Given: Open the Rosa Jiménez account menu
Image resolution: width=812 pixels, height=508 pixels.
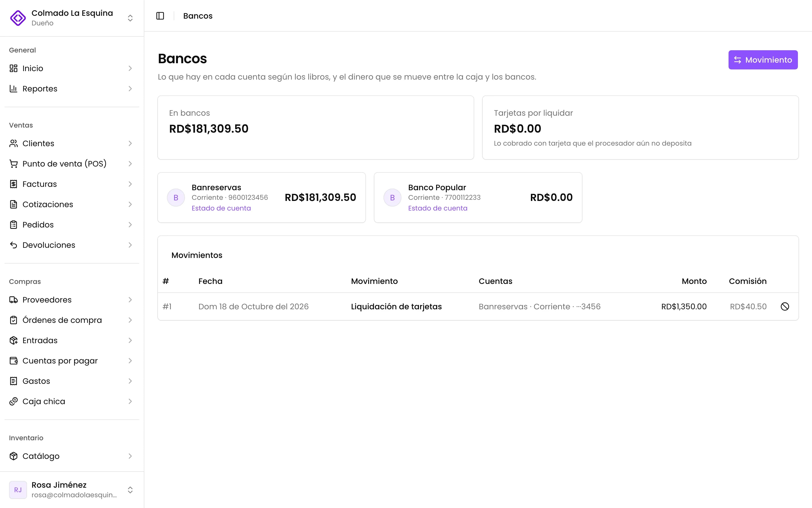Looking at the screenshot, I should click(x=72, y=490).
